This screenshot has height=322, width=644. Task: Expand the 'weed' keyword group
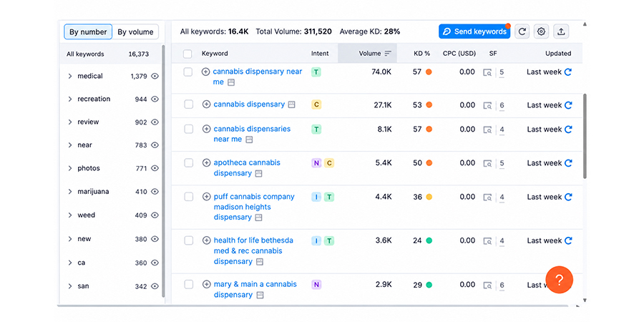[70, 215]
